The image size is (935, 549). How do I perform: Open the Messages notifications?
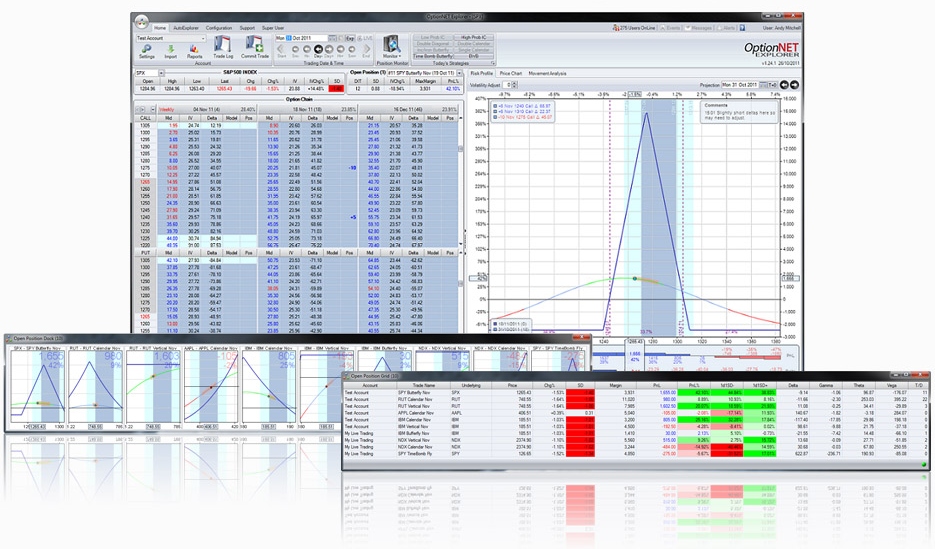tap(698, 28)
